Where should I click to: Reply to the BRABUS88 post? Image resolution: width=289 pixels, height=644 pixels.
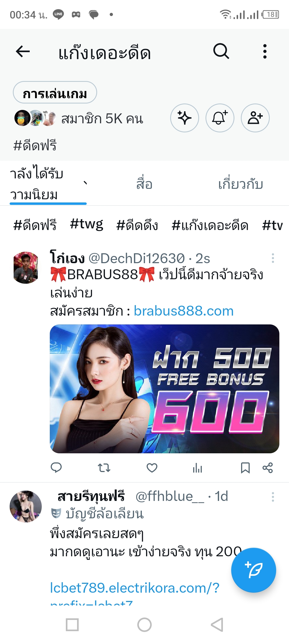(x=56, y=468)
